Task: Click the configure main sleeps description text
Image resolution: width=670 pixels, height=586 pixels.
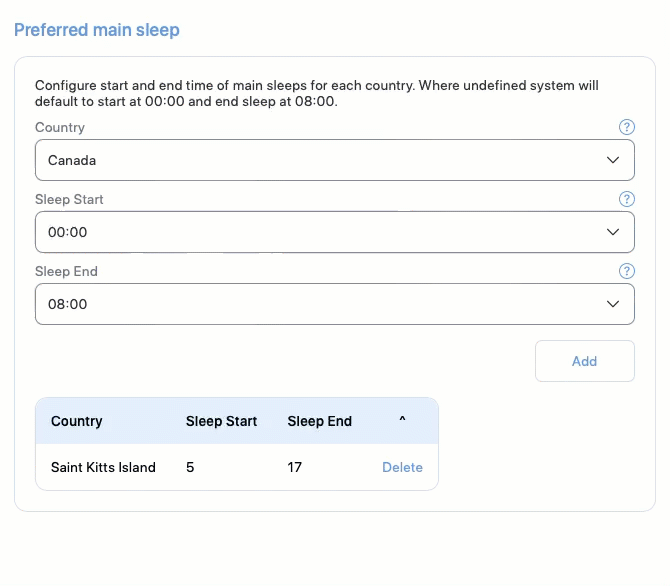Action: (317, 93)
